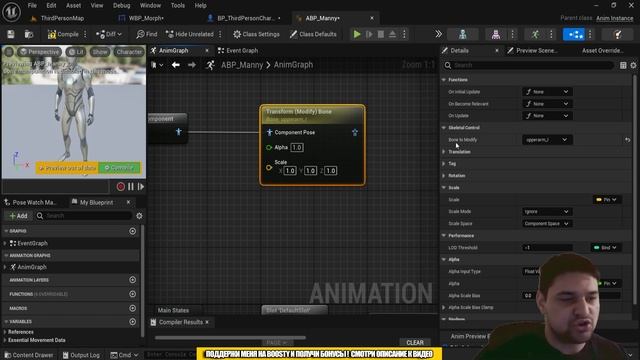Open the Asset Override tab
640x360 pixels.
[x=602, y=51]
